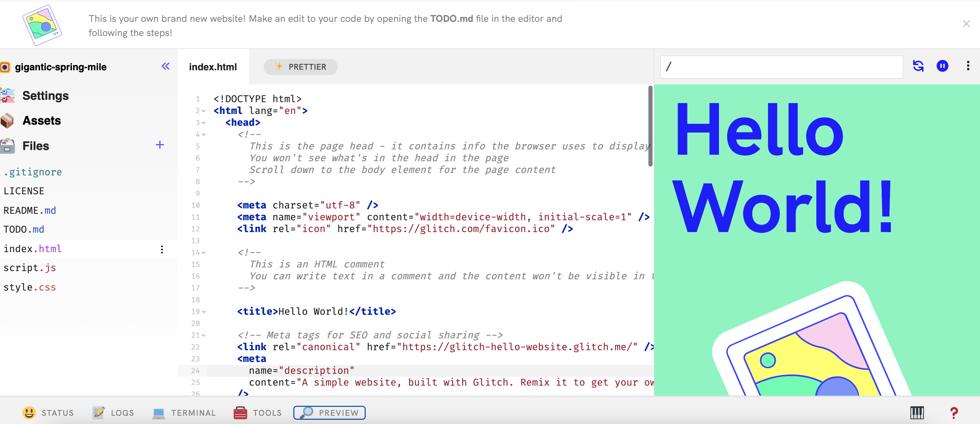Image resolution: width=980 pixels, height=424 pixels.
Task: Open the Assets section
Action: [x=42, y=121]
